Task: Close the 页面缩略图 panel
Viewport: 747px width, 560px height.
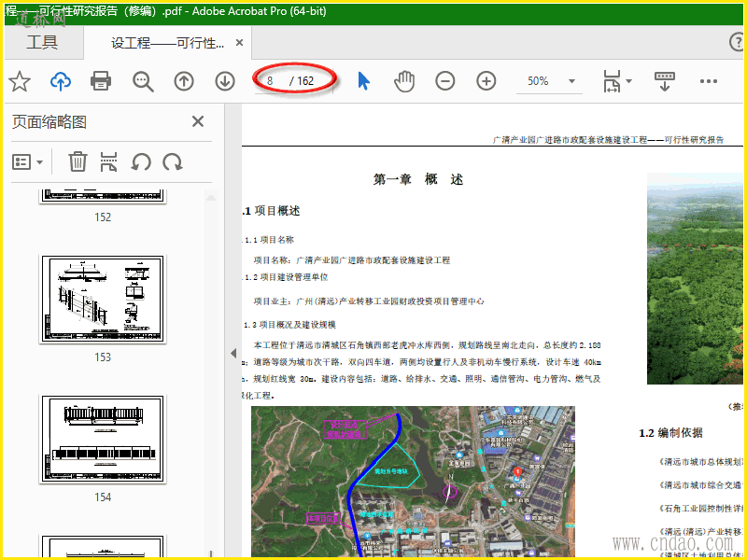Action: click(x=198, y=121)
